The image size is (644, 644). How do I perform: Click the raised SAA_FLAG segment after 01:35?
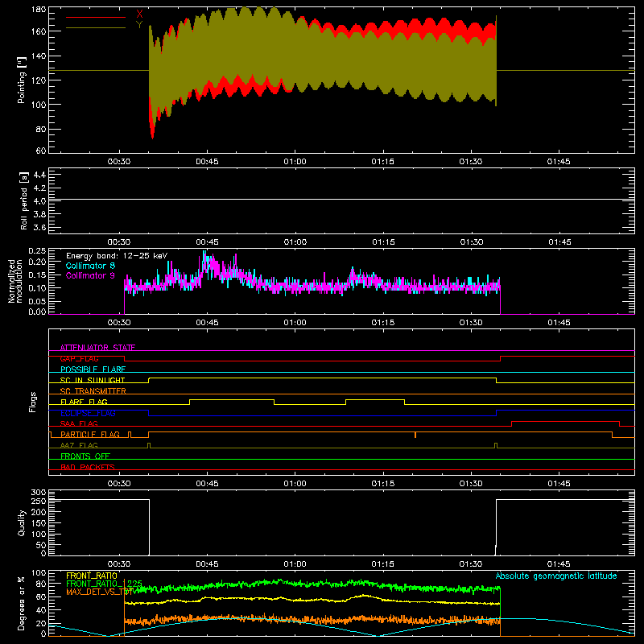pos(566,421)
